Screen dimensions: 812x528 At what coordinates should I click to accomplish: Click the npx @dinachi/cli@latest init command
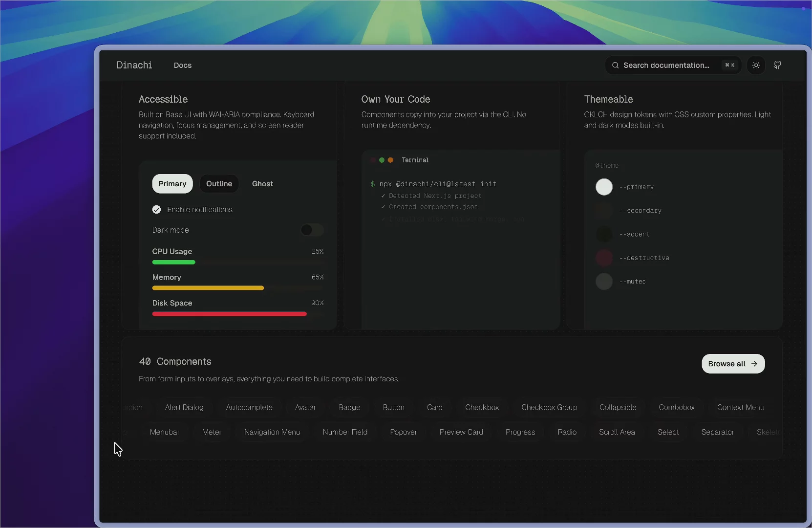[438, 184]
